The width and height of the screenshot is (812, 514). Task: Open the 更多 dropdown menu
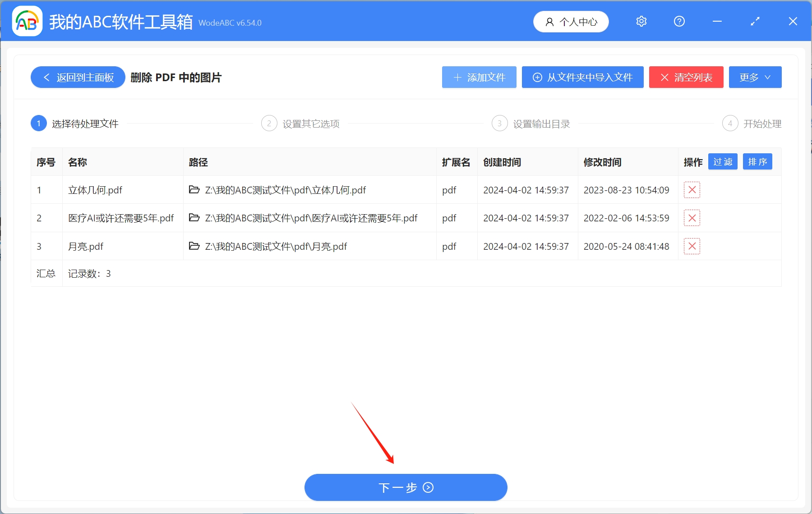point(755,77)
